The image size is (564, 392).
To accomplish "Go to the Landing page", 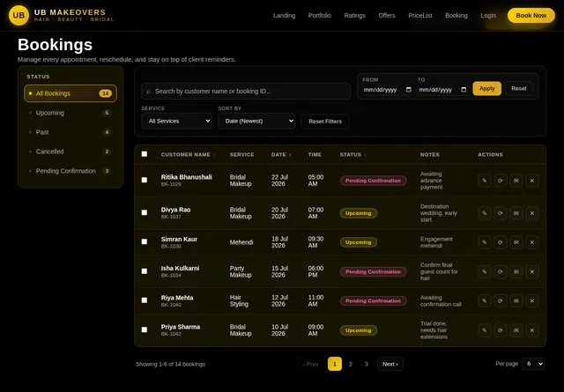I will click(284, 16).
